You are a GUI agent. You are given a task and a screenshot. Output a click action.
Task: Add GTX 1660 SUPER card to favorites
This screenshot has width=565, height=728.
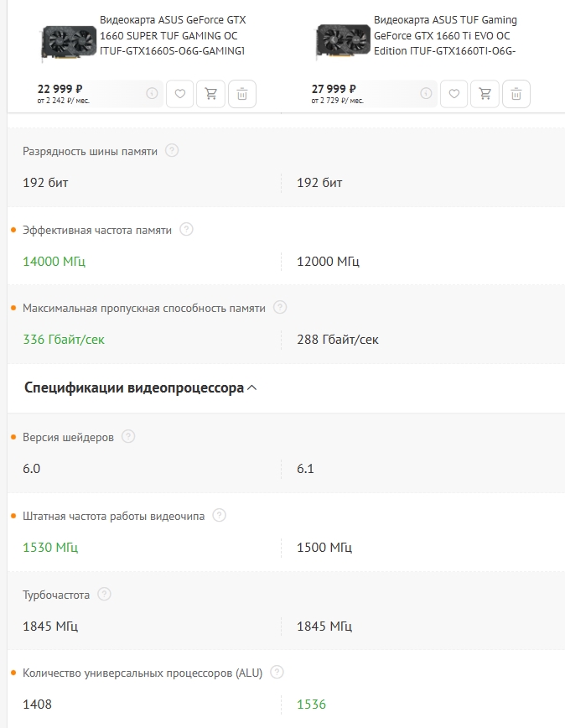click(179, 94)
